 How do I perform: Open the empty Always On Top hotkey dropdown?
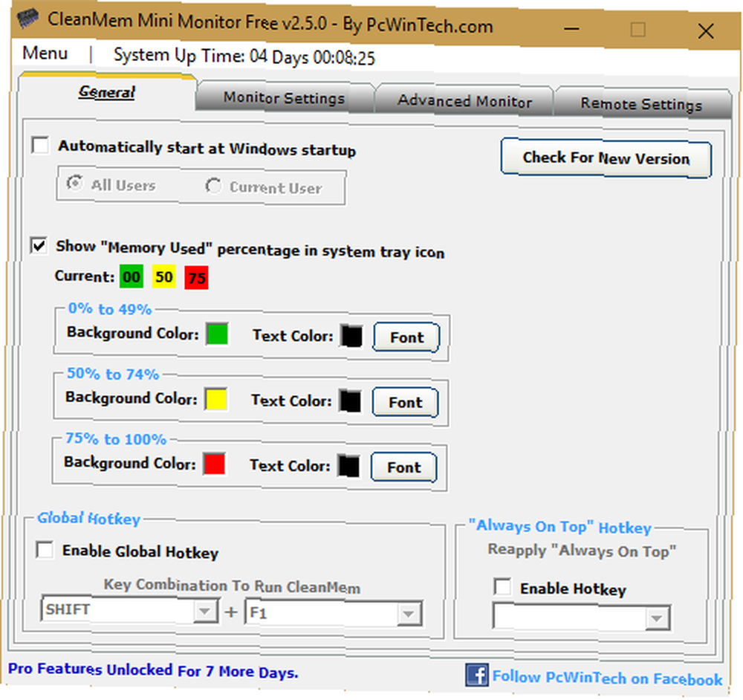click(582, 617)
